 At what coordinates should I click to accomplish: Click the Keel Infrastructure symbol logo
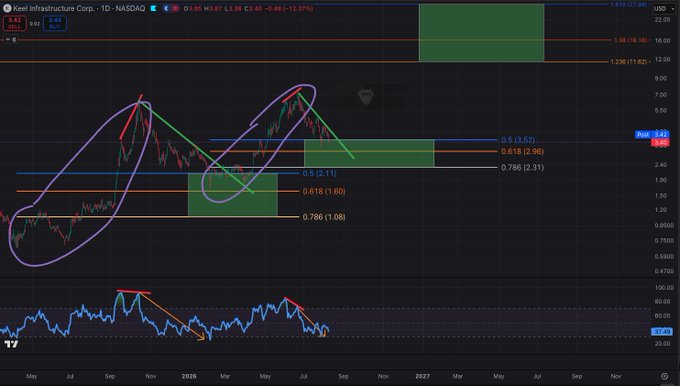[x=7, y=8]
